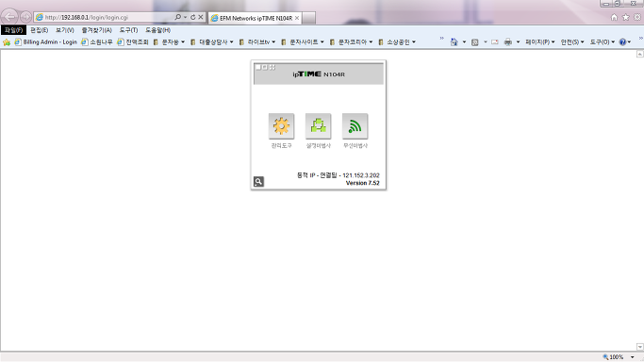Click the address bar search magnifier icon
Image resolution: width=644 pixels, height=362 pixels.
pos(177,17)
